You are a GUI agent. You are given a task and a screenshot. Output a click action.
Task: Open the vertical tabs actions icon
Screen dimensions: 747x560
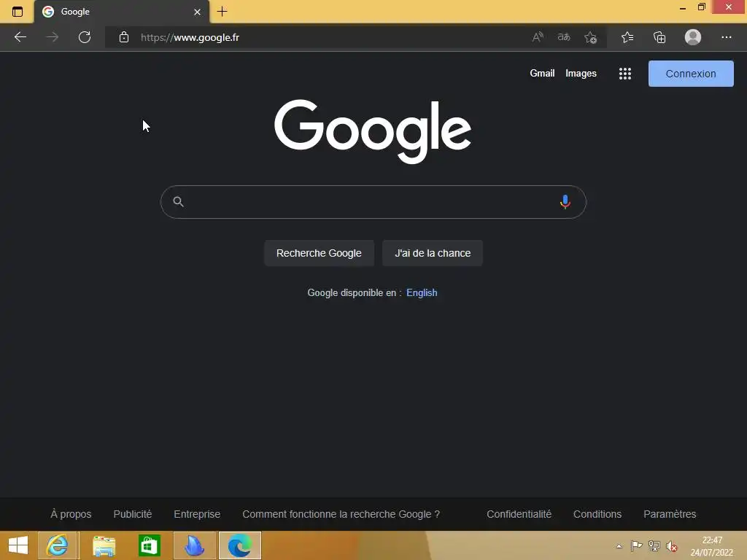(18, 12)
